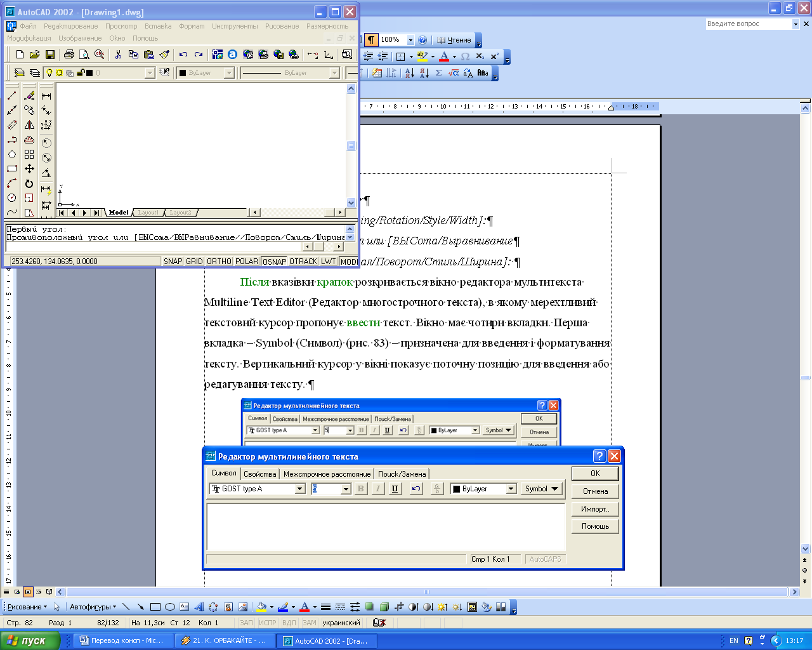Expand the Автофигуры menu in Drawing toolbar
The image size is (812, 650).
[93, 607]
